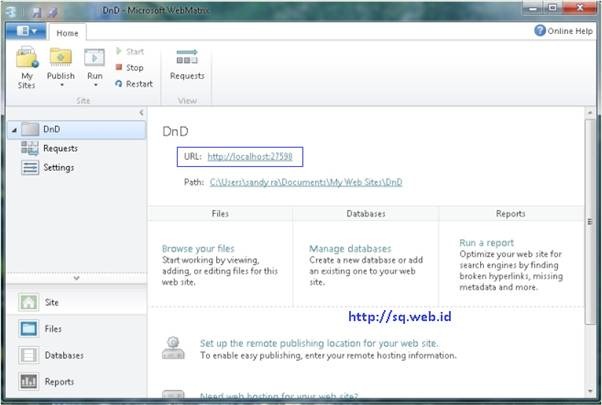This screenshot has height=405, width=602.
Task: Select the DnD folder in tree
Action: (x=76, y=129)
